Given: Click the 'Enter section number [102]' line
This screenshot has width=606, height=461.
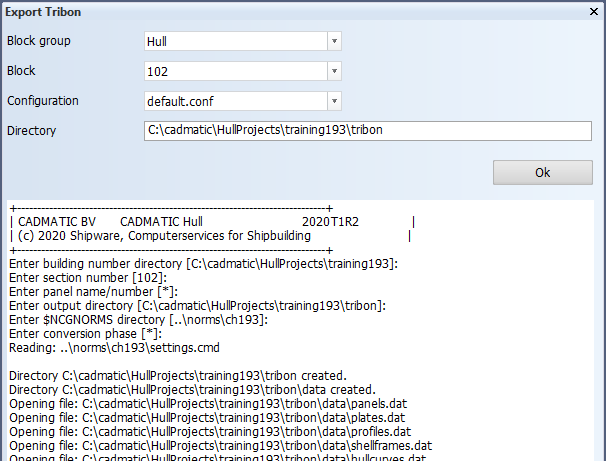Looking at the screenshot, I should [88, 278].
